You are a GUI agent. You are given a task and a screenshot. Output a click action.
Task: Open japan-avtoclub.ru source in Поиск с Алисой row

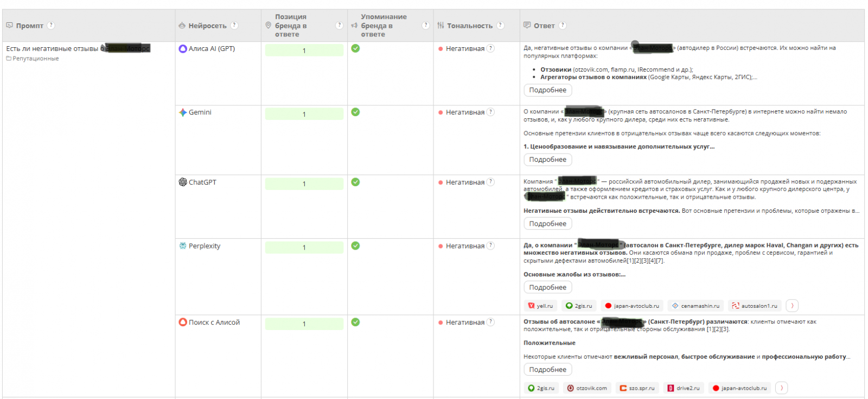[x=740, y=388]
